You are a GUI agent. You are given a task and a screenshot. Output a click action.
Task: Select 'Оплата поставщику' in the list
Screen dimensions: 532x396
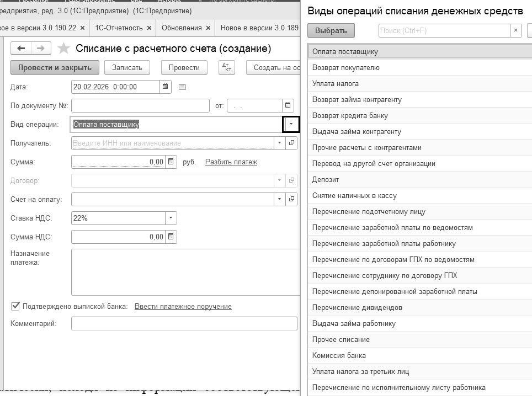pyautogui.click(x=420, y=51)
